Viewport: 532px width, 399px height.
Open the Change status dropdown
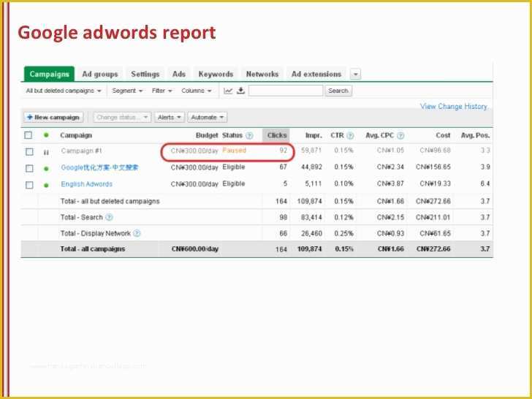[122, 118]
